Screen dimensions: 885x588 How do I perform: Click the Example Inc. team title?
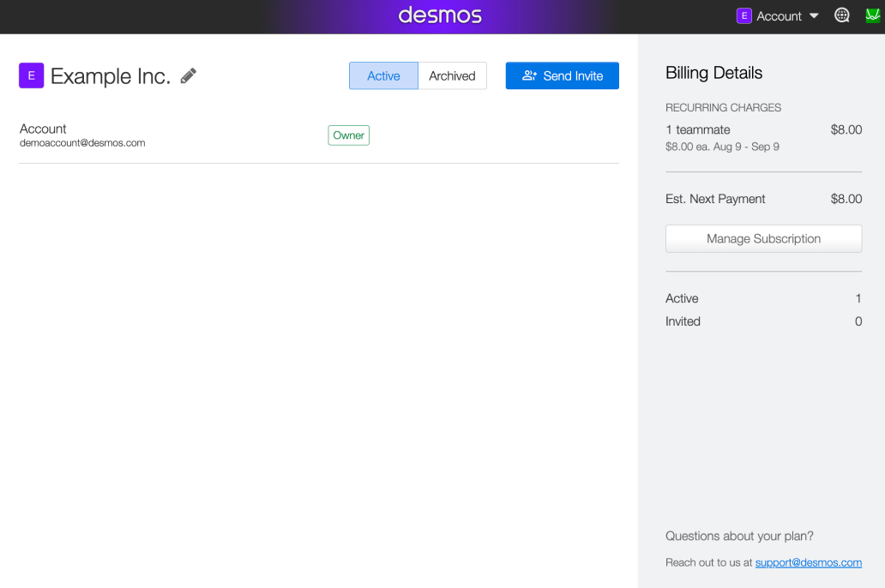pyautogui.click(x=111, y=76)
